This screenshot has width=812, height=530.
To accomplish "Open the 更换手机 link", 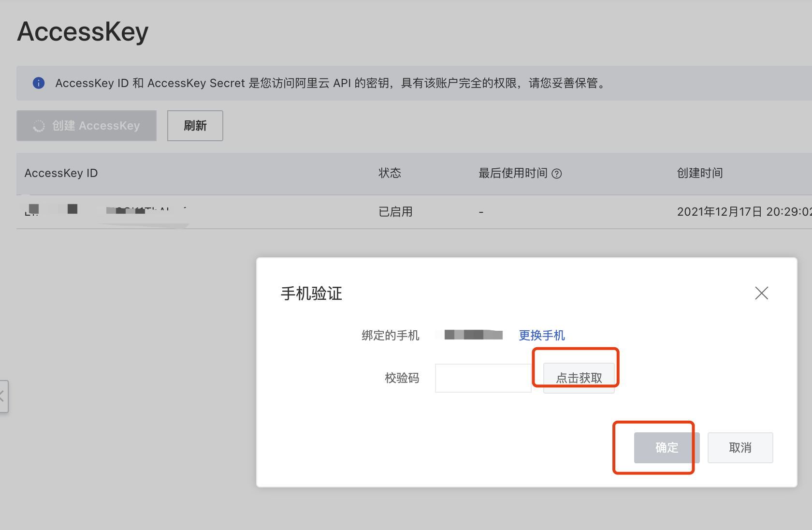I will 542,335.
